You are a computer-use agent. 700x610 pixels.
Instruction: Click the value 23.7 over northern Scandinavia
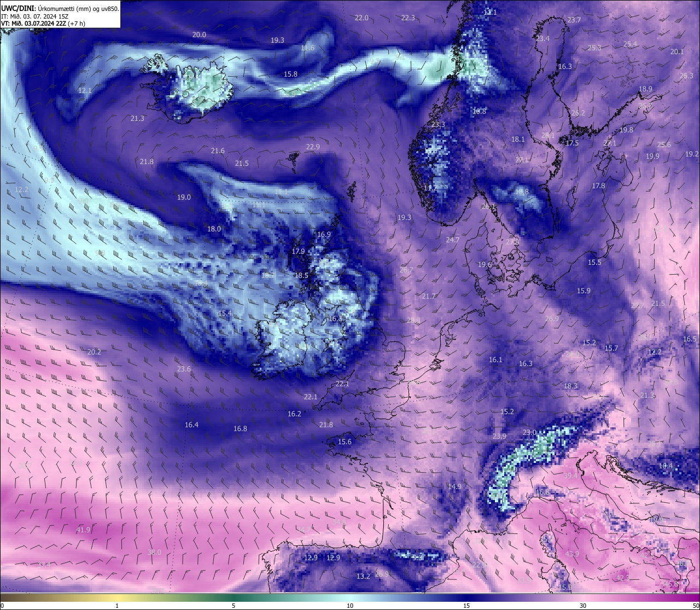(x=574, y=20)
